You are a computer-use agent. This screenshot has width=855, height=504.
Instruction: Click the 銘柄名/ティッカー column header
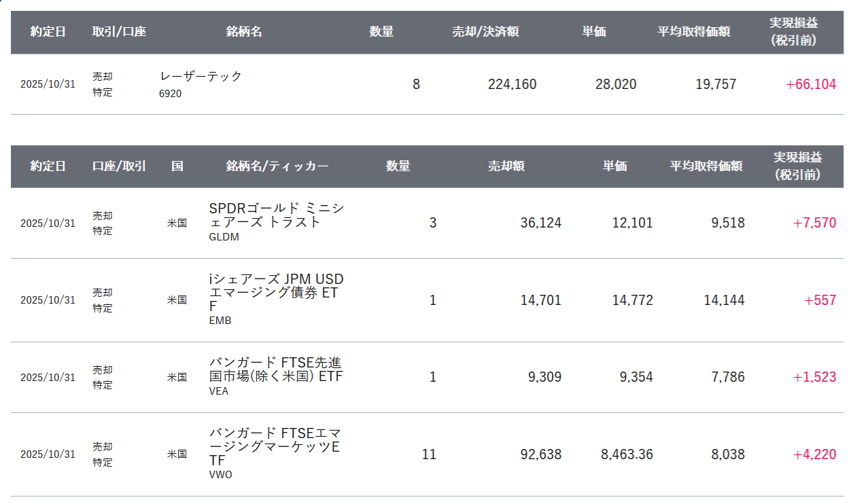[277, 166]
